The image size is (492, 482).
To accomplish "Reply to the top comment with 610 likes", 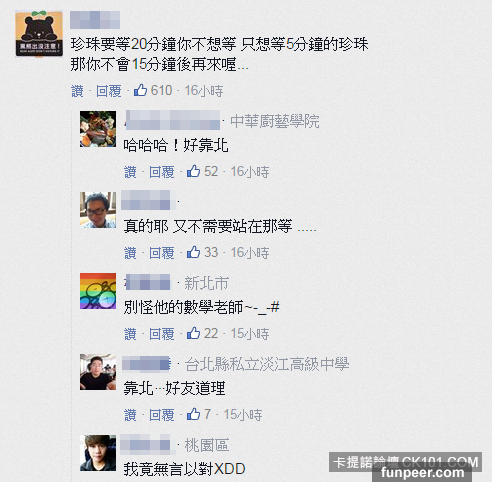I will point(109,91).
